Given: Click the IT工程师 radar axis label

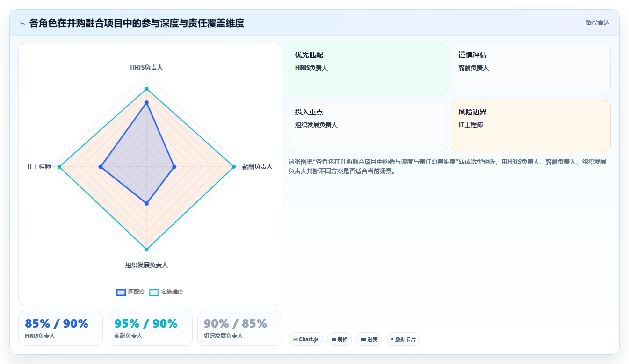Looking at the screenshot, I should 39,166.
